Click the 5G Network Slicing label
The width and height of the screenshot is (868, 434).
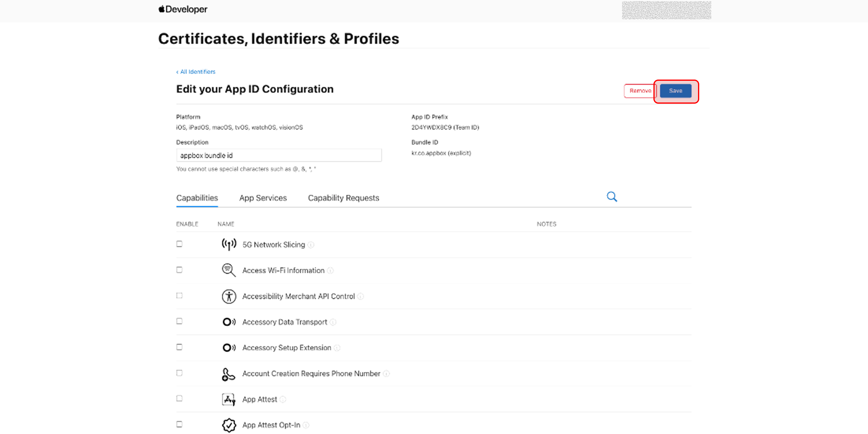point(274,245)
